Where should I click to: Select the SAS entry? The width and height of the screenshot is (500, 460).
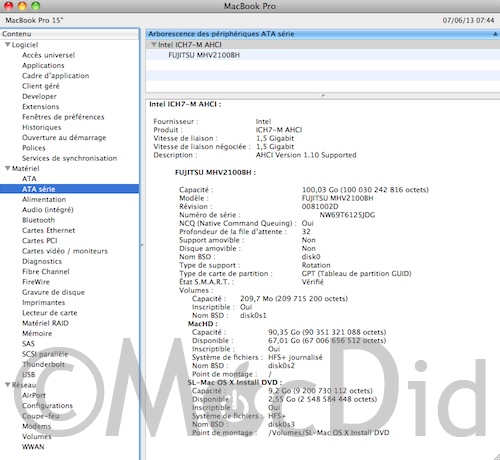point(28,344)
